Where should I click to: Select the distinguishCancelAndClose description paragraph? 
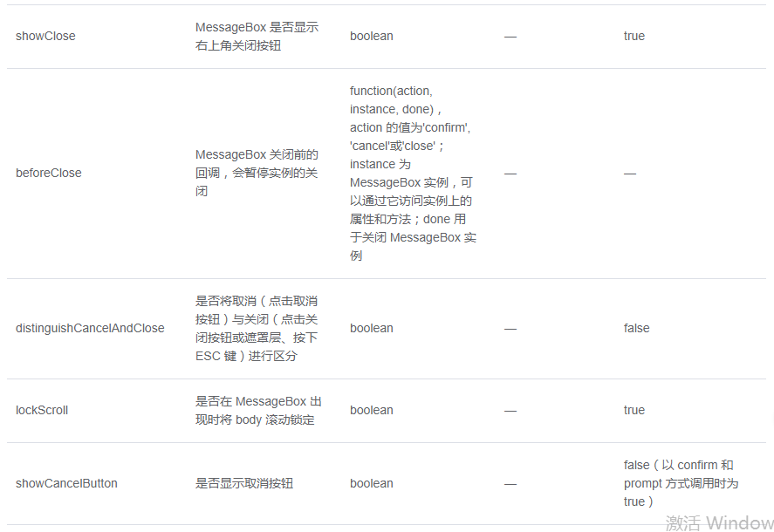257,328
